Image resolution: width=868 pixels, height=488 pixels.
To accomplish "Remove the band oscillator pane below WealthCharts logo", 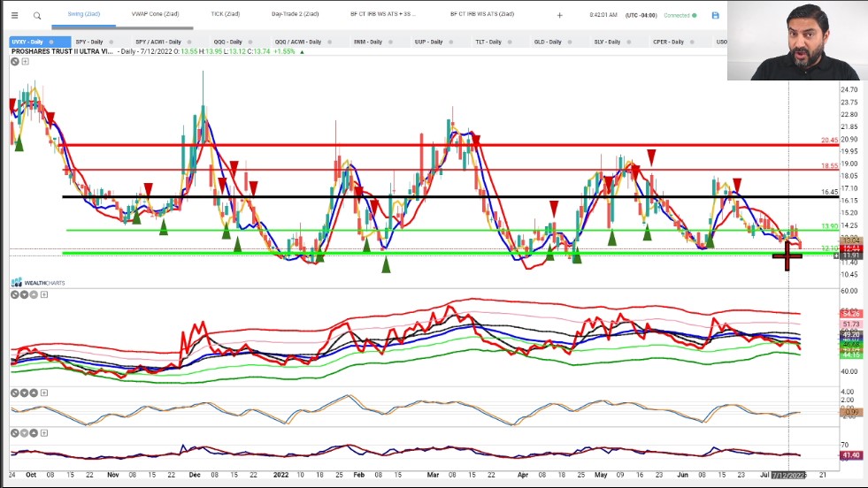I will 15,295.
